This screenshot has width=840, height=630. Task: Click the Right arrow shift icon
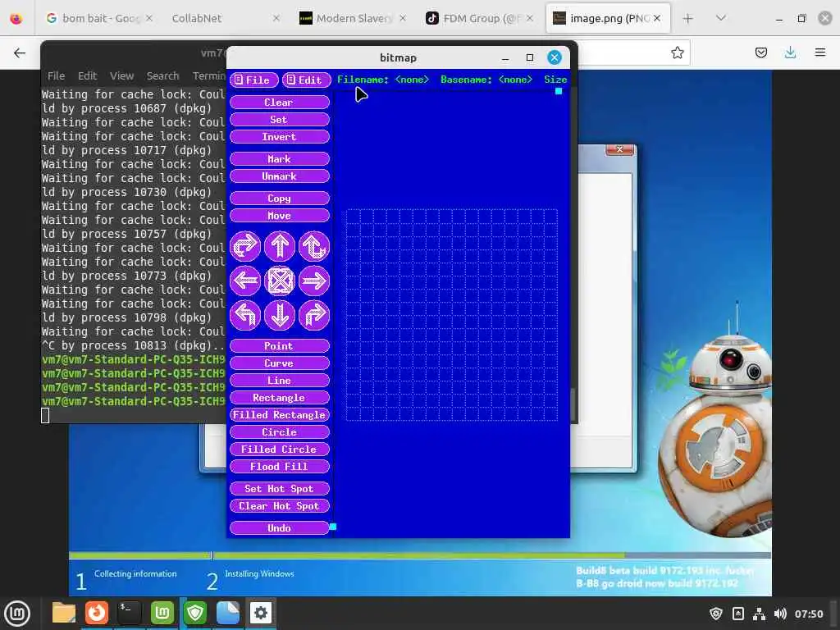[314, 281]
